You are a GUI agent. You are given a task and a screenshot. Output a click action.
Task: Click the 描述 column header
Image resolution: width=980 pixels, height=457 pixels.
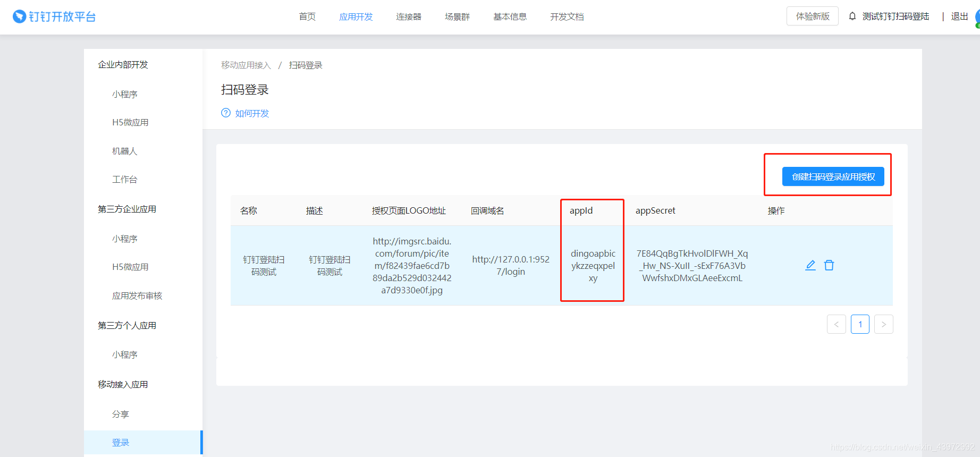coord(315,211)
